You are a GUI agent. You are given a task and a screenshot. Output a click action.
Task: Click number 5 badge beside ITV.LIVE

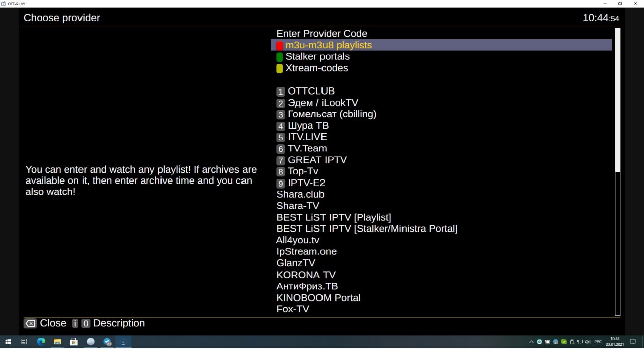tap(281, 137)
